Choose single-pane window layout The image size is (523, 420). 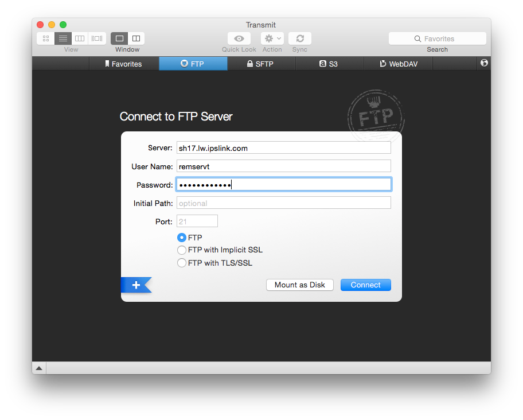click(x=119, y=38)
